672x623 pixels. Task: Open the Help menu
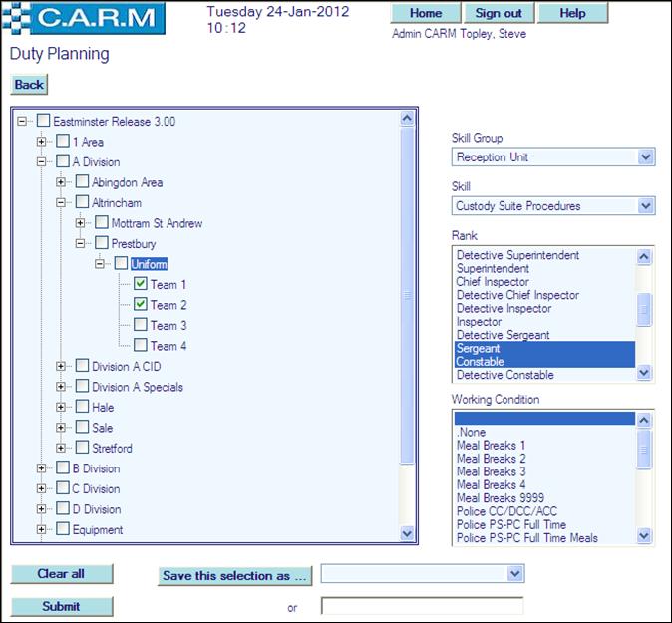click(x=572, y=13)
